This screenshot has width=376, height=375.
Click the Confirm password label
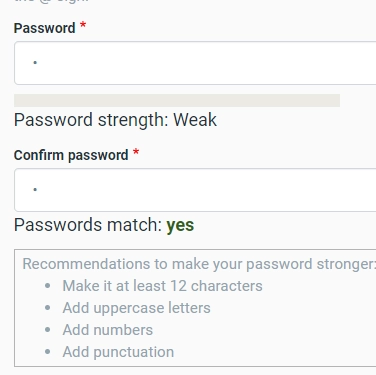(71, 155)
